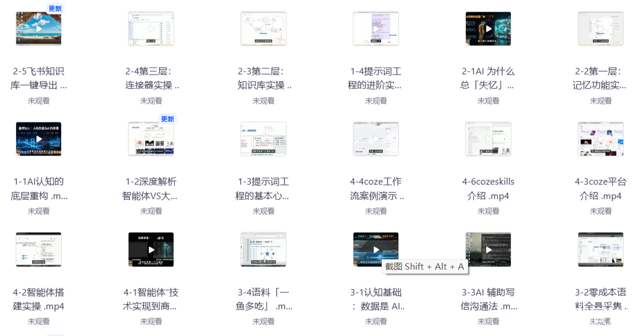The image size is (644, 336).
Task: Hit the play icon on 4-1智能体 video
Action: [x=151, y=250]
